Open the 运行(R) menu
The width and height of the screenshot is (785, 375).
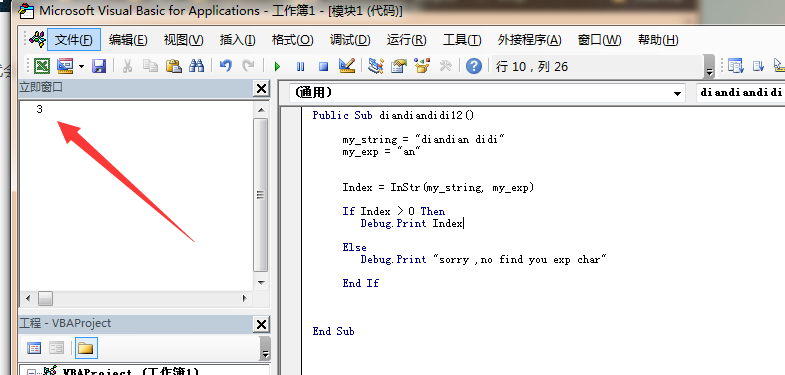tap(407, 40)
